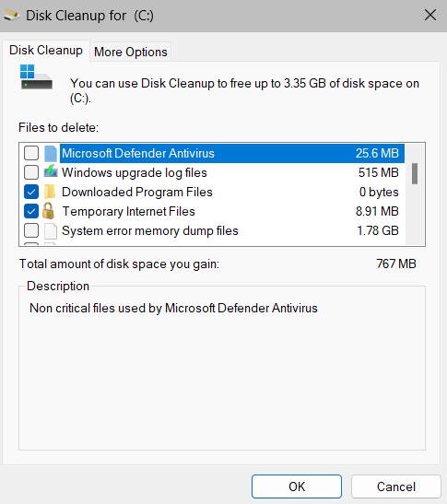Select the Disk Cleanup tab

point(46,50)
